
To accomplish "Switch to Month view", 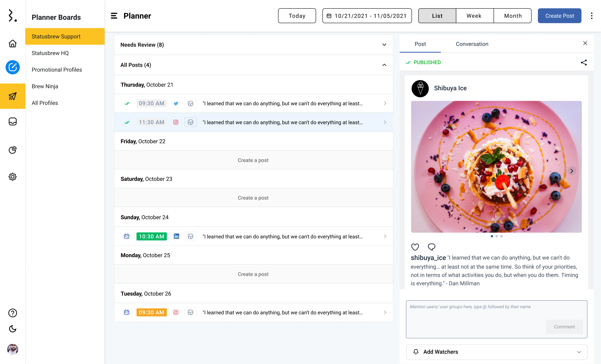I will click(x=513, y=16).
